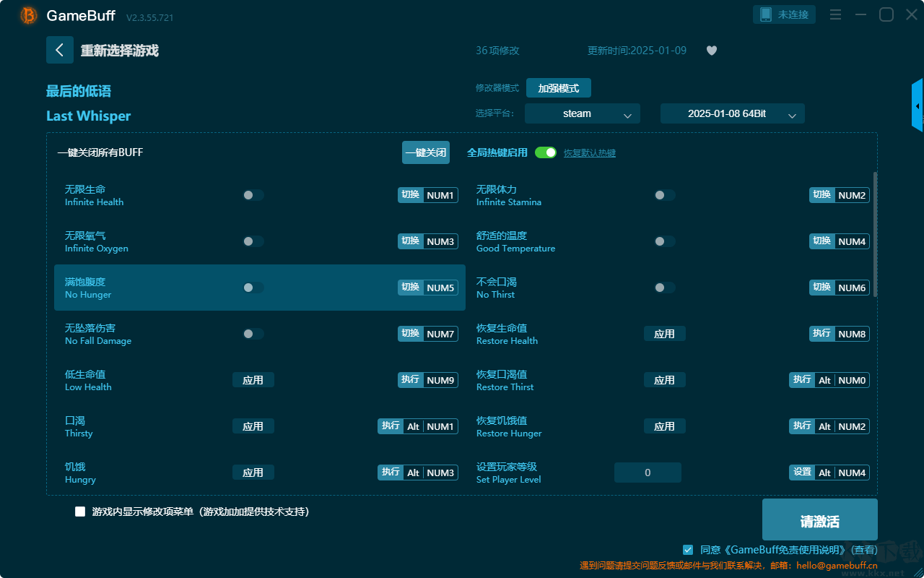Image resolution: width=924 pixels, height=578 pixels.
Task: Check show in-game cheat menu checkbox
Action: click(x=80, y=512)
